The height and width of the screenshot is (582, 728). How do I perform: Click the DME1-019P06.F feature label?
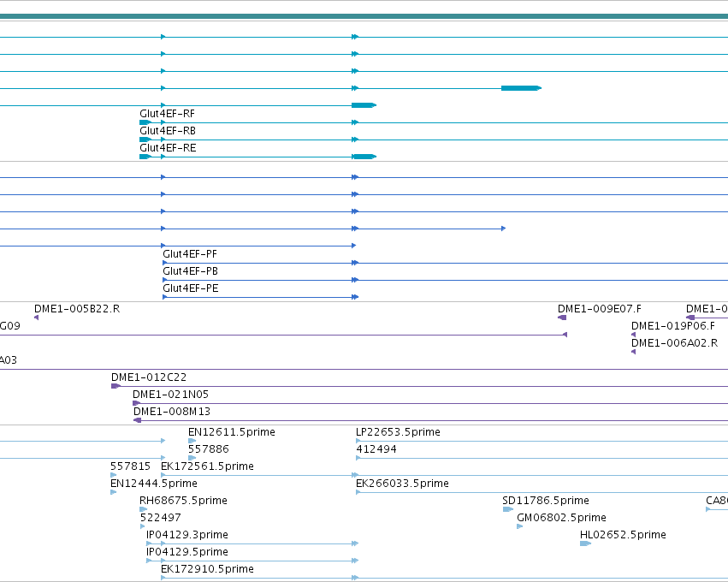click(x=673, y=326)
